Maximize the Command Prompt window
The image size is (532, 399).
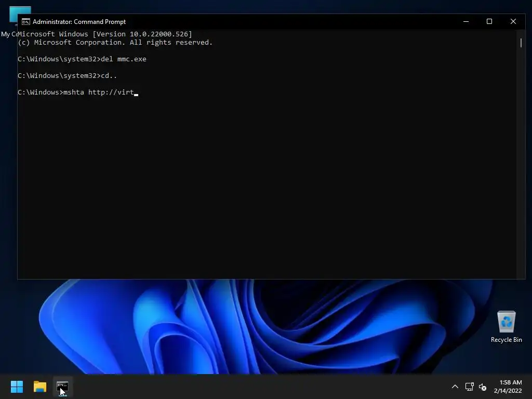489,21
